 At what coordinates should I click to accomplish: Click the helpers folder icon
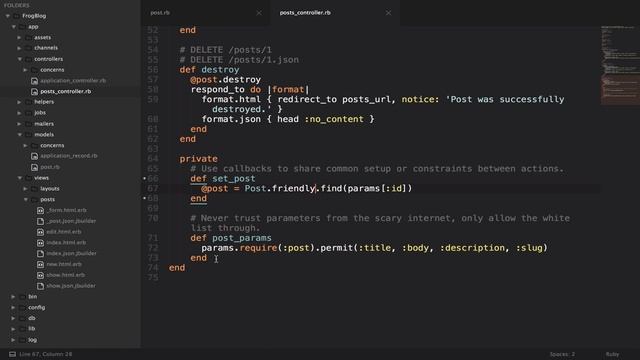pos(29,102)
